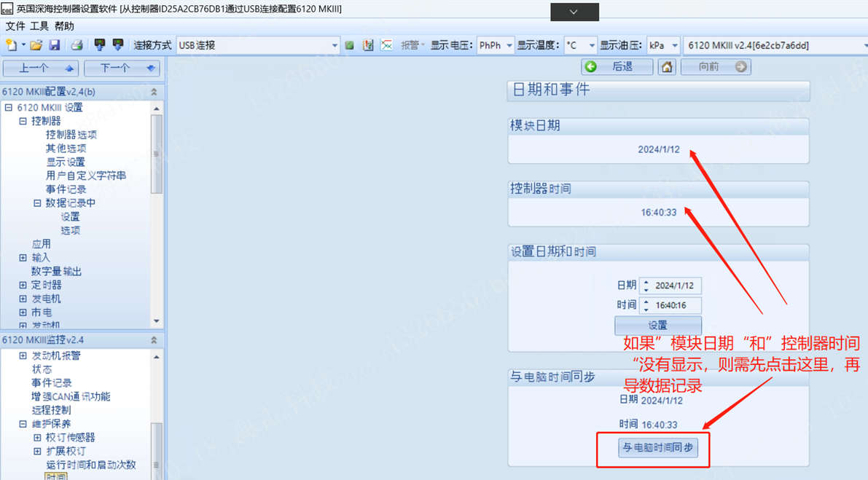Click the Open folder toolbar icon
Viewport: 868px width, 480px height.
pyautogui.click(x=36, y=45)
